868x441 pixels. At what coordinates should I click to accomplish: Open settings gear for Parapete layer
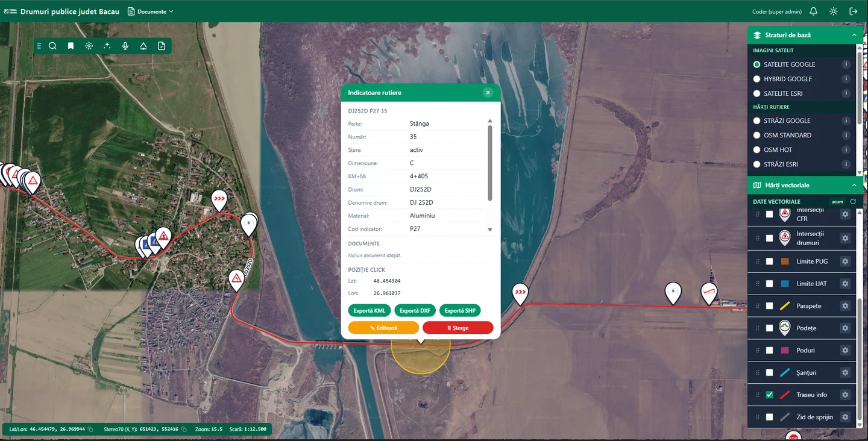click(x=845, y=306)
